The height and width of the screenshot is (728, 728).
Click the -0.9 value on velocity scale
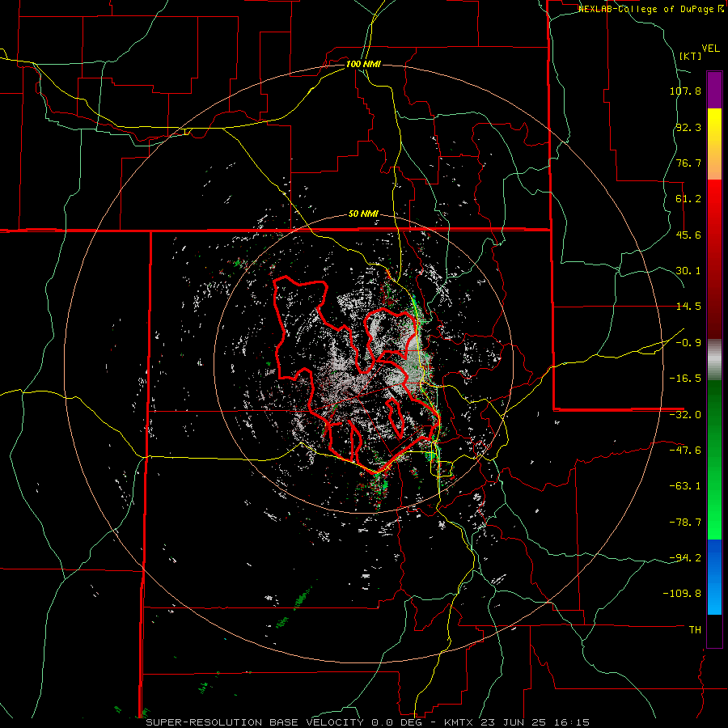(x=688, y=343)
